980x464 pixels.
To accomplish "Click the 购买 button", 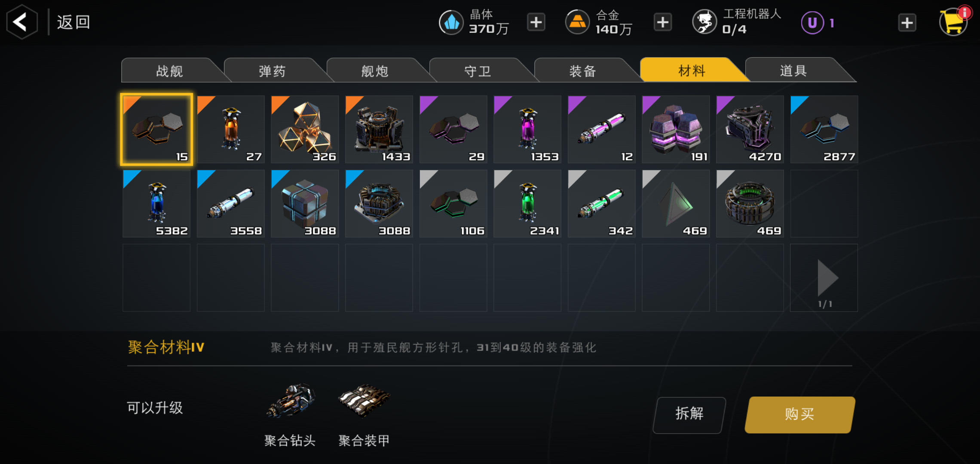I will (x=799, y=414).
